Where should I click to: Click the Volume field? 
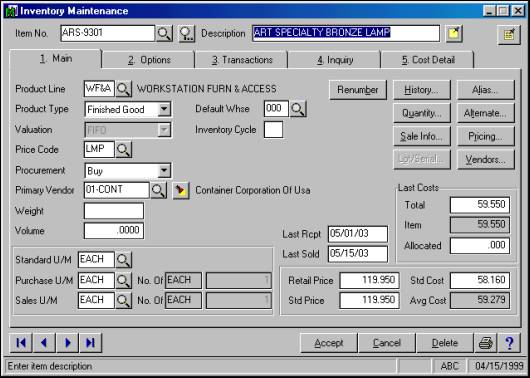[x=114, y=231]
